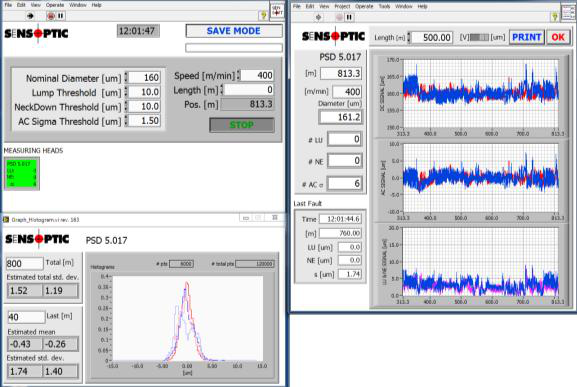
Task: Click Length field showing 0 in main window
Action: [x=249, y=90]
